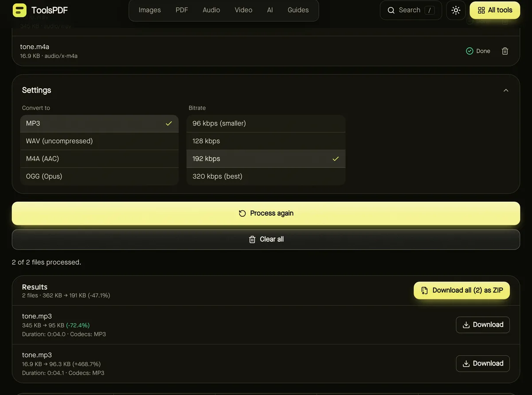532x395 pixels.
Task: Click the tone.m4a file name
Action: coord(35,47)
